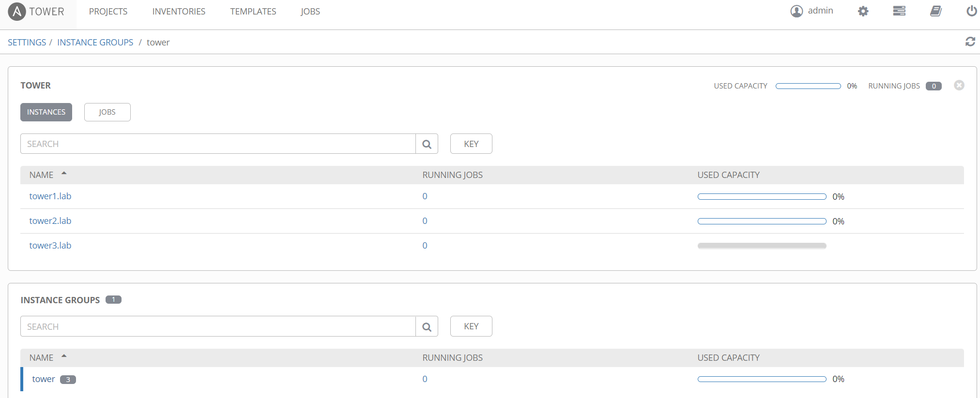Click KEY button in Instance Groups panel

coord(471,326)
